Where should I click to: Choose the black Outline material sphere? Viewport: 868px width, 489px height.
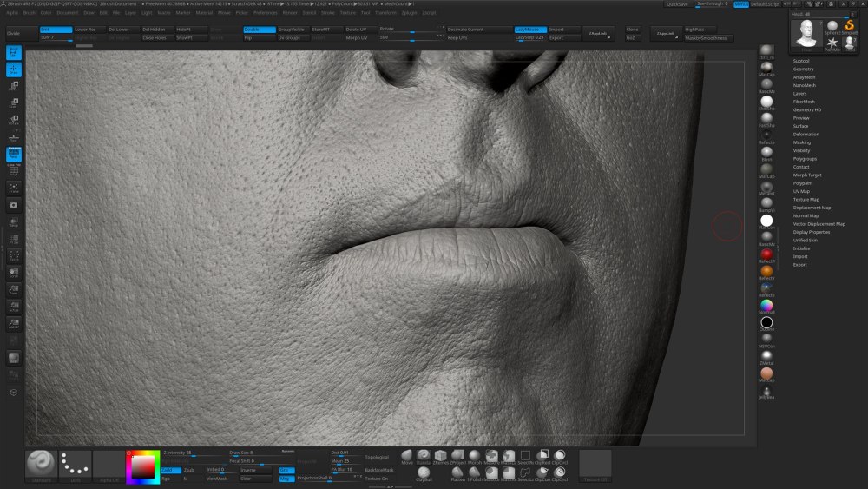click(x=766, y=323)
